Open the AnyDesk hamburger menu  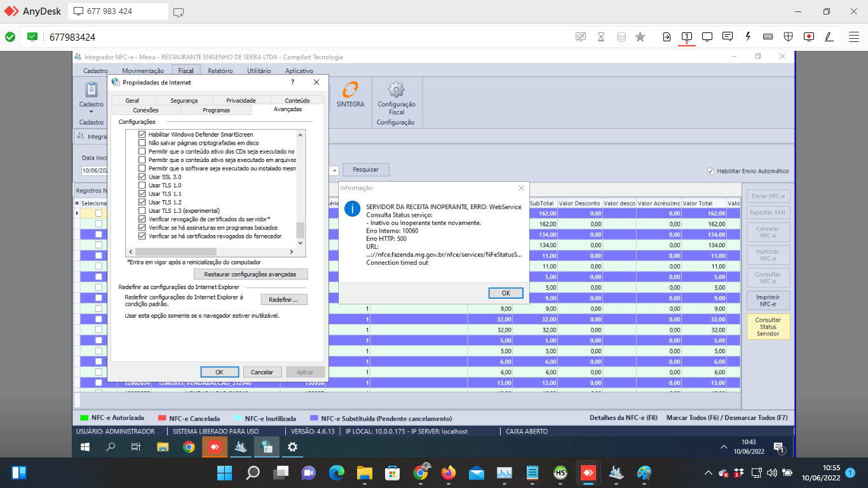point(854,37)
